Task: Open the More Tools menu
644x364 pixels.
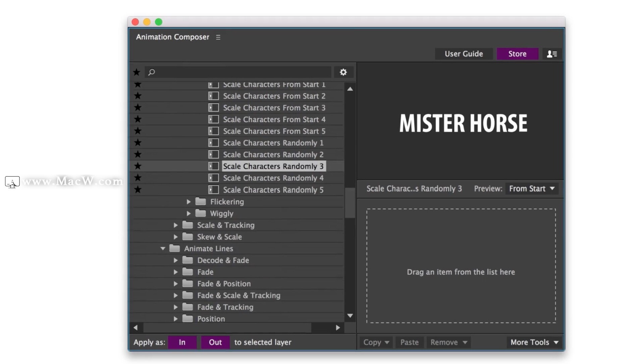Action: click(534, 342)
